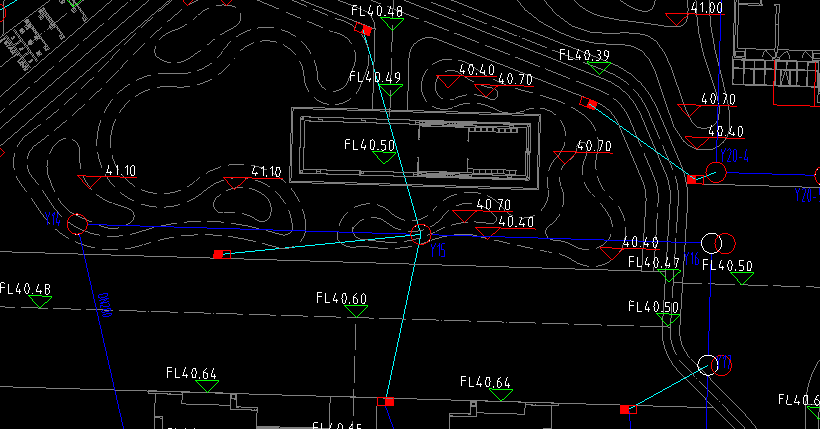Click the green triangle under building's FL40.50
The image size is (820, 429).
coord(384,157)
